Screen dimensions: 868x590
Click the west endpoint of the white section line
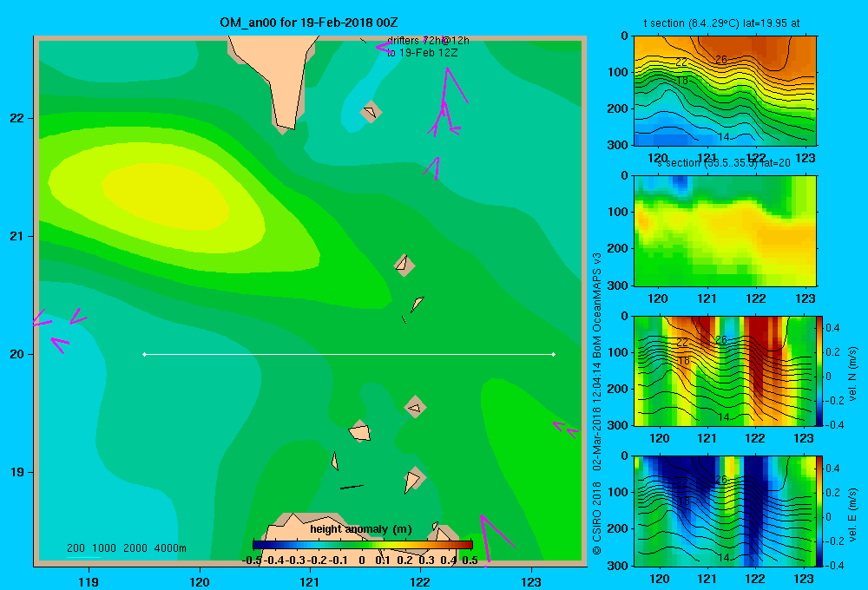(x=144, y=354)
